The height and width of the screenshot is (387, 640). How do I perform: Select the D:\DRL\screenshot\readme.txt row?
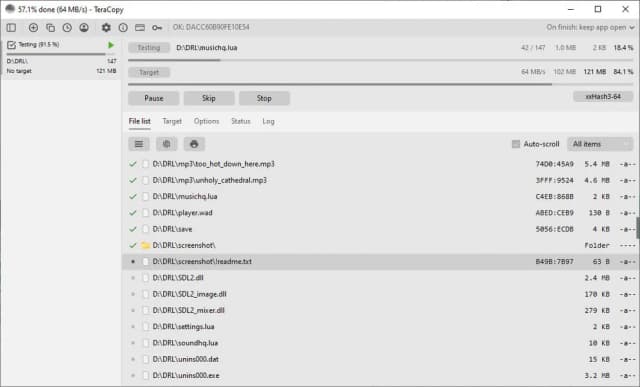pyautogui.click(x=381, y=261)
